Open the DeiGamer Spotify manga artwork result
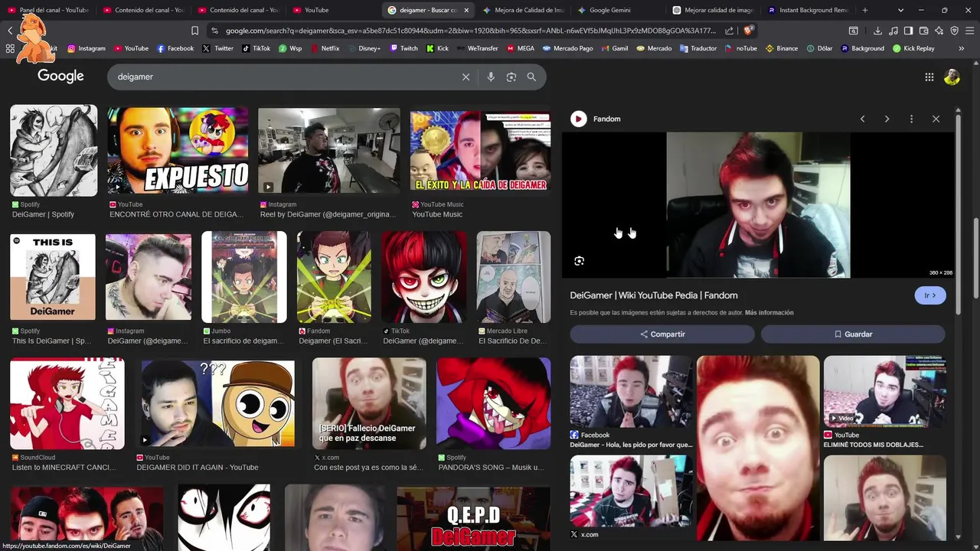 [x=54, y=151]
